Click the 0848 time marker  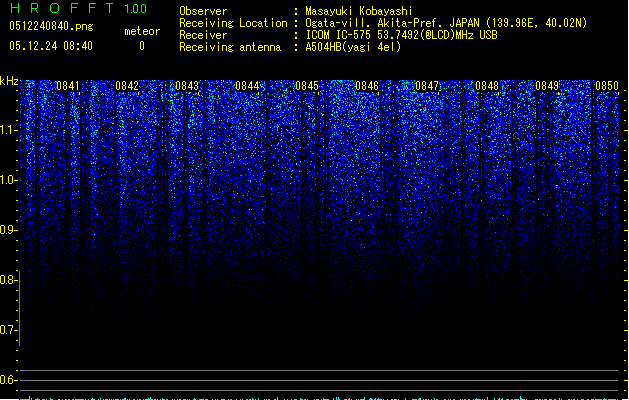click(x=487, y=86)
